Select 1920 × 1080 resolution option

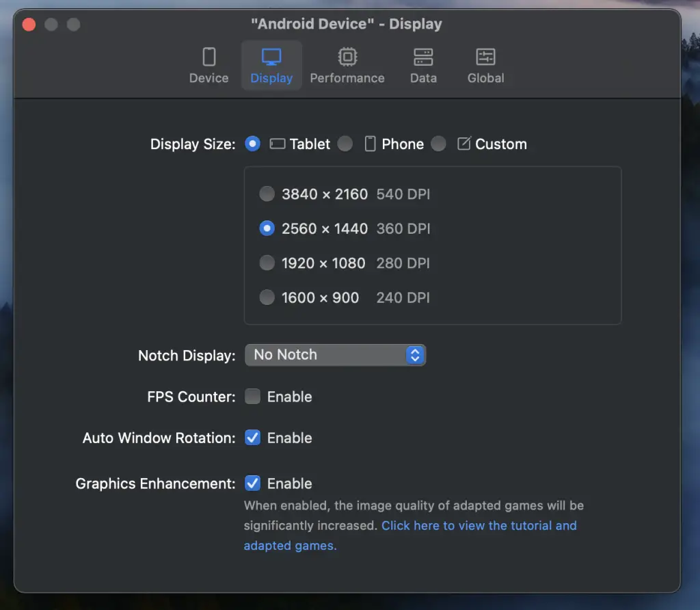tap(267, 263)
